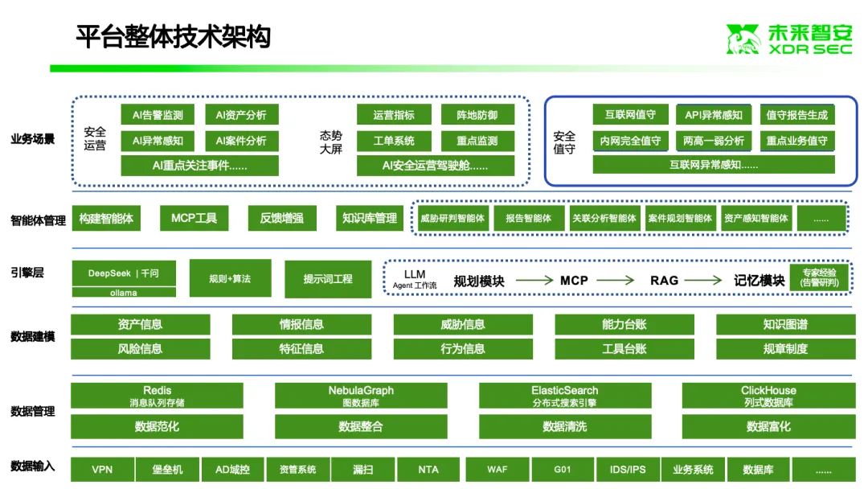This screenshot has height=489, width=868.
Task: Click the MCP工具 box
Action: [x=194, y=218]
